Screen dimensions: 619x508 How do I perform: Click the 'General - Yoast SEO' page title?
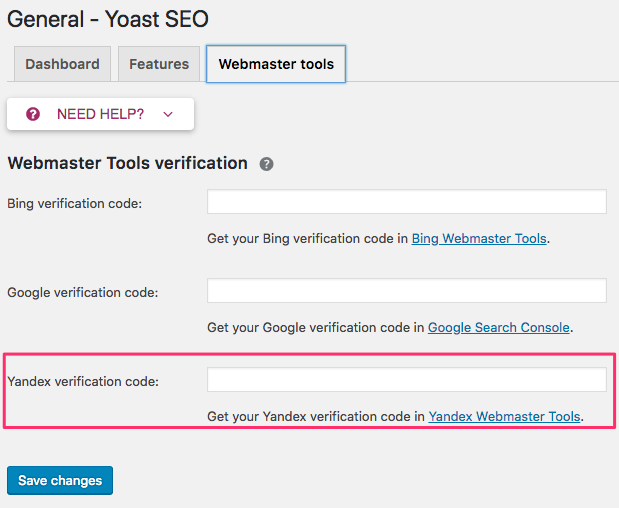[x=108, y=19]
